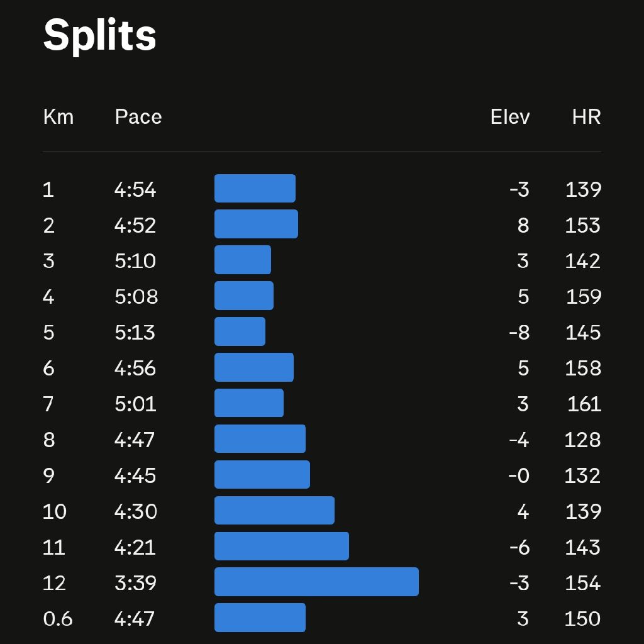Select the pace bar for kilometer 12
Image resolution: width=644 pixels, height=644 pixels.
click(x=316, y=582)
